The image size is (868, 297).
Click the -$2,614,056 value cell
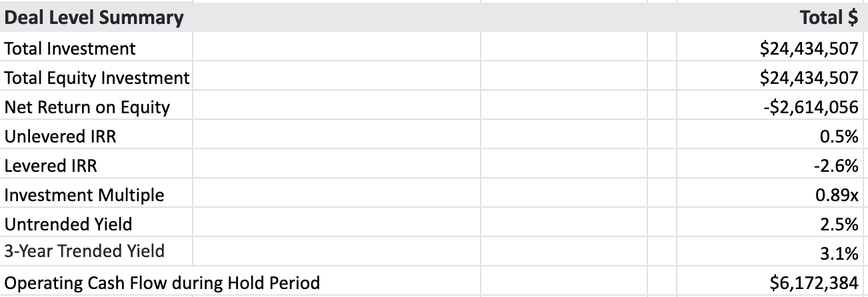tap(811, 107)
